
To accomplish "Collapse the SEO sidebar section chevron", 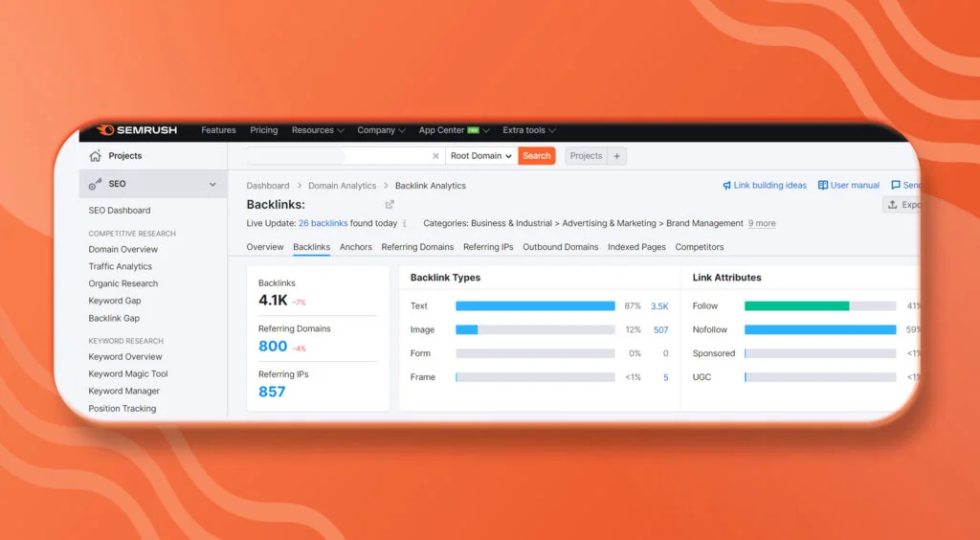I will [212, 185].
